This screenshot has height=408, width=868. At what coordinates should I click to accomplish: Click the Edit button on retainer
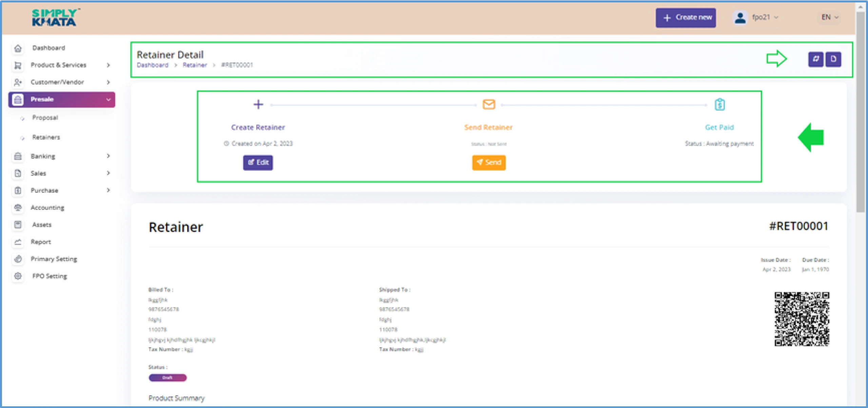[258, 163]
